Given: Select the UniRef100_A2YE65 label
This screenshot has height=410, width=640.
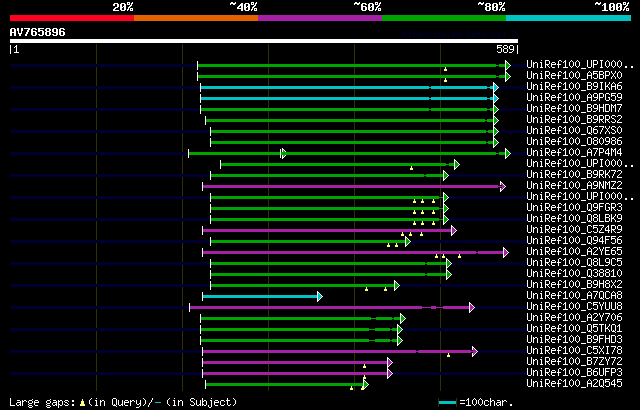Looking at the screenshot, I should tap(574, 252).
